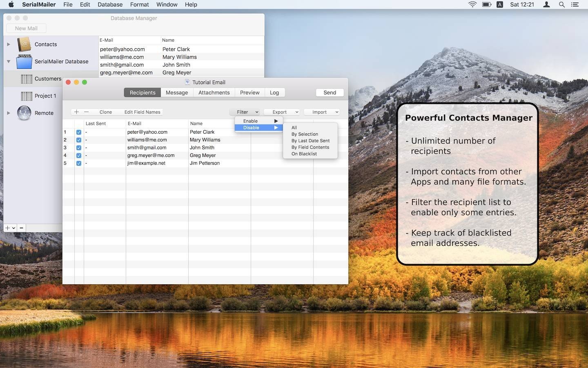Open Spotlight search in menu bar
This screenshot has height=368, width=588.
562,4
